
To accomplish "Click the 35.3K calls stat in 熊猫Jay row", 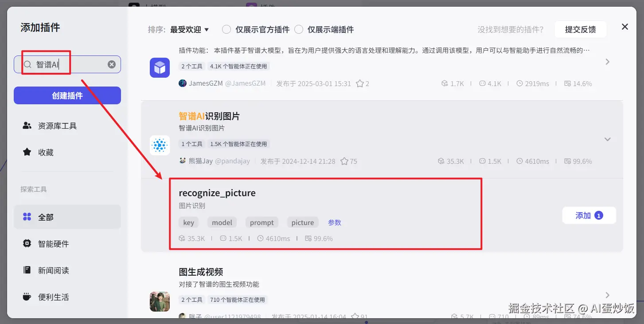I will pos(451,161).
